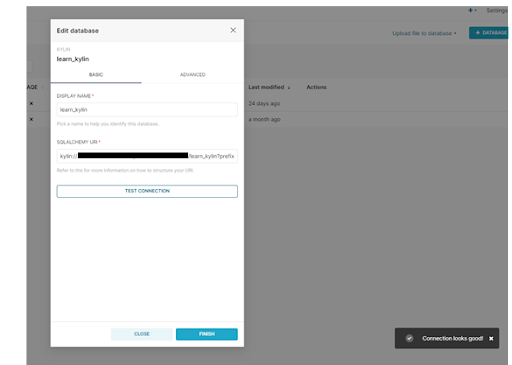The width and height of the screenshot is (512, 365).
Task: Expand the Settings menu
Action: (497, 10)
